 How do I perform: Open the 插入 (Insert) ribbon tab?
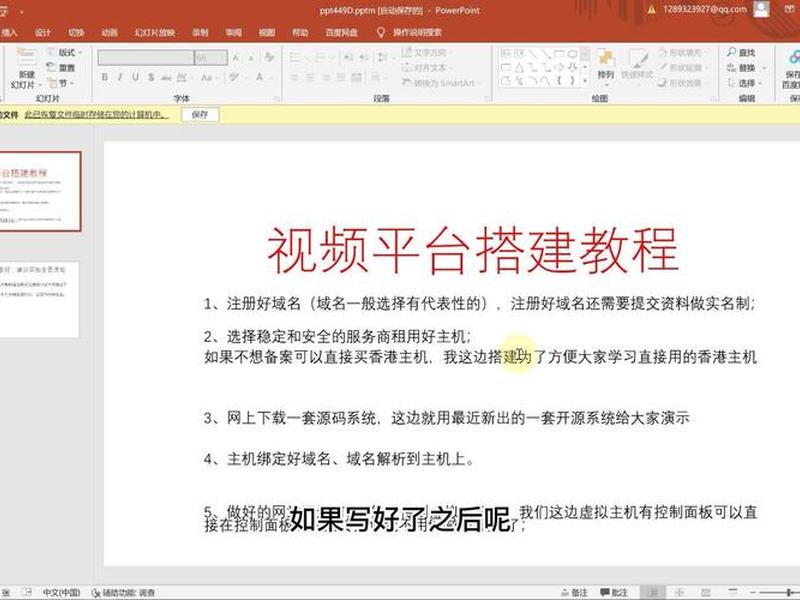9,33
